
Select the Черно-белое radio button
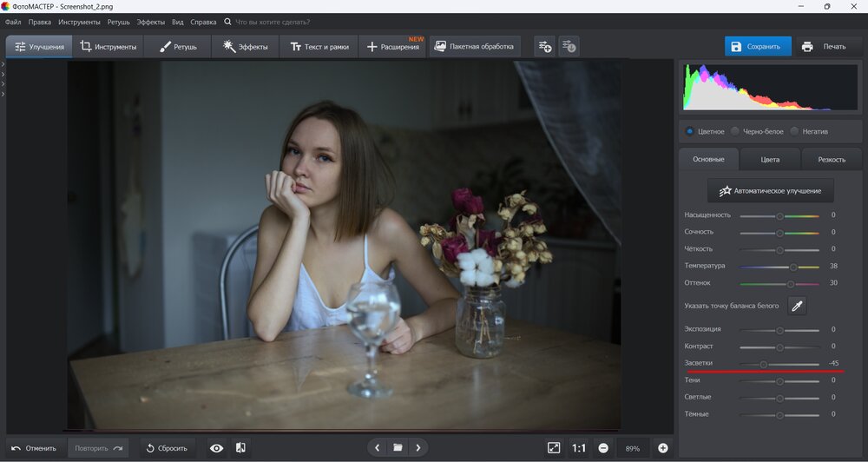[x=735, y=132]
